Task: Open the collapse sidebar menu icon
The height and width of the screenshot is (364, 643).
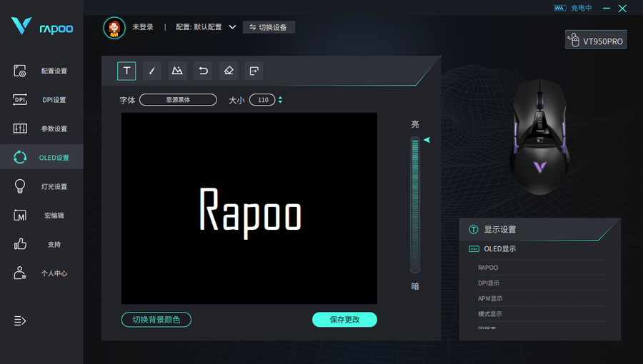Action: (x=20, y=321)
